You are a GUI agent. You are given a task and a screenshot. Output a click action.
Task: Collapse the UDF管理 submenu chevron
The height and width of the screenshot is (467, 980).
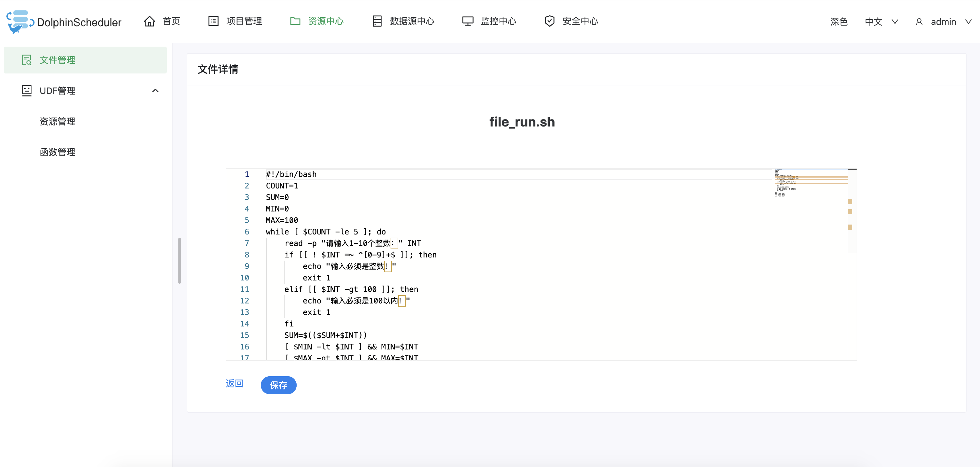click(155, 90)
